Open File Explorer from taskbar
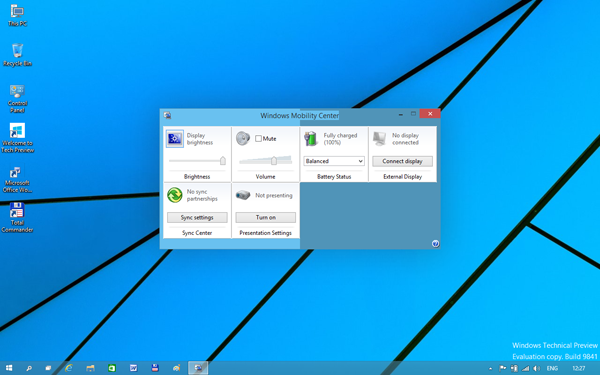 [90, 368]
